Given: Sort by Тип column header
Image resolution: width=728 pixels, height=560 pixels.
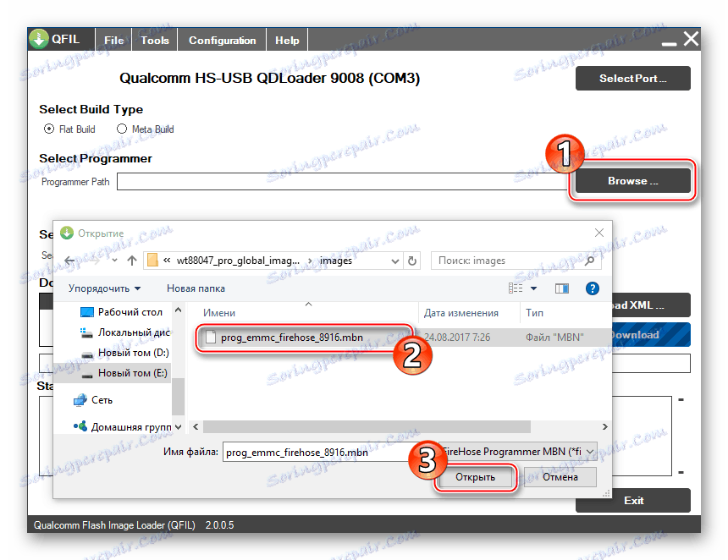Looking at the screenshot, I should click(x=534, y=313).
